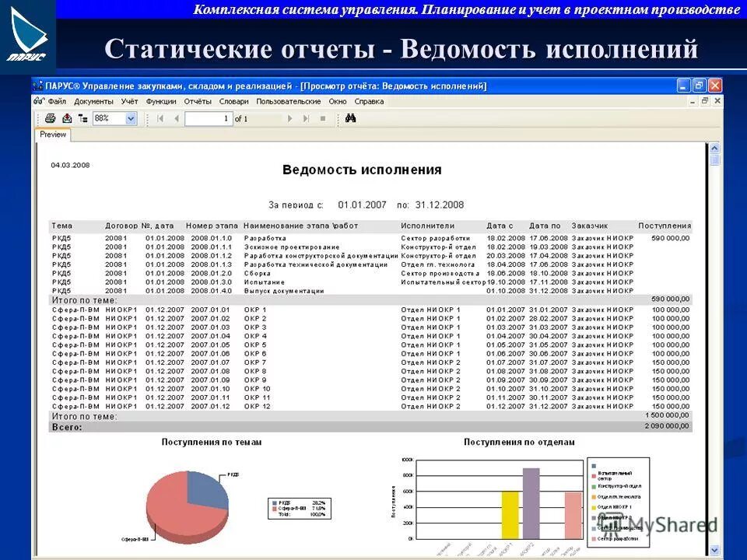The width and height of the screenshot is (747, 560).
Task: Toggle the group tree toolbar icon
Action: coord(83,118)
